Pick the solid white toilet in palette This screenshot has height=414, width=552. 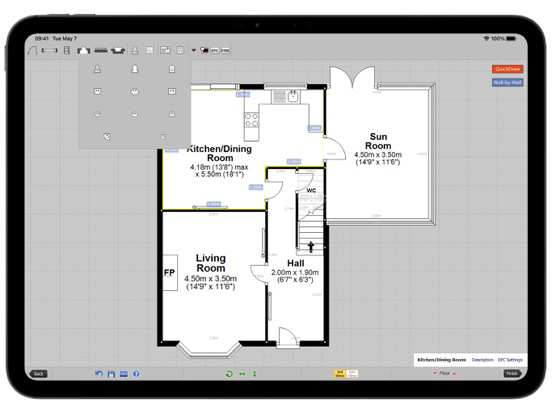click(x=134, y=69)
